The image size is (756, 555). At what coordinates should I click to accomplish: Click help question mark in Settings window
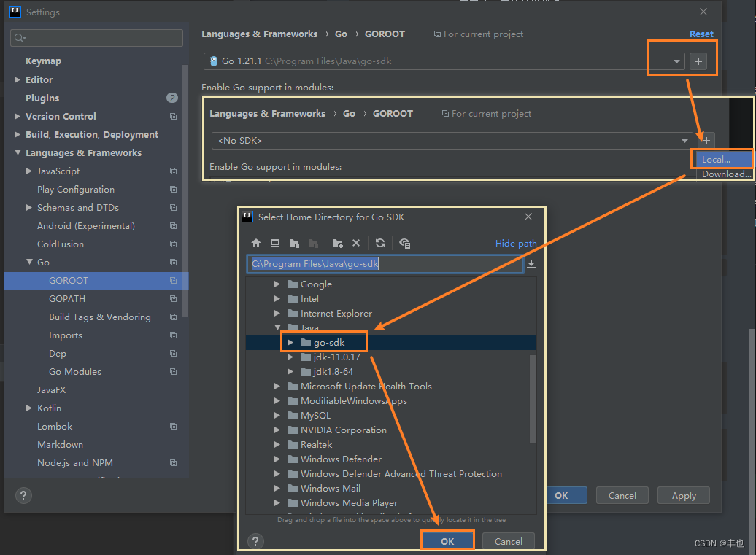point(23,495)
